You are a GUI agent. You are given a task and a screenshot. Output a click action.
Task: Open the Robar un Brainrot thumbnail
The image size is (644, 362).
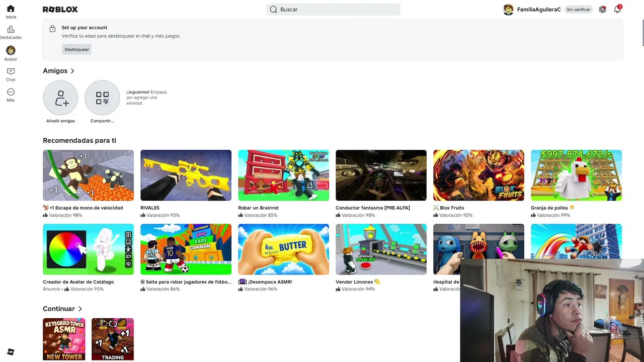(x=283, y=175)
